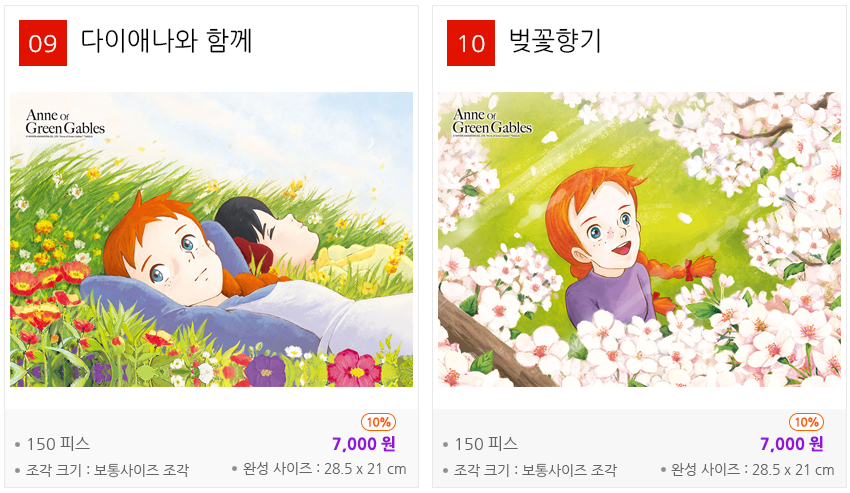Open the 벚꽃향기 puzzle image

[x=639, y=239]
